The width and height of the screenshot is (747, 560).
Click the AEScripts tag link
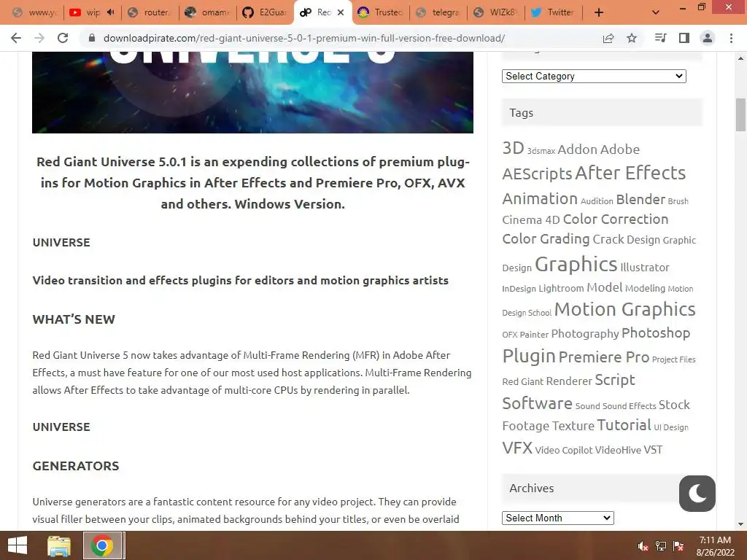(537, 174)
